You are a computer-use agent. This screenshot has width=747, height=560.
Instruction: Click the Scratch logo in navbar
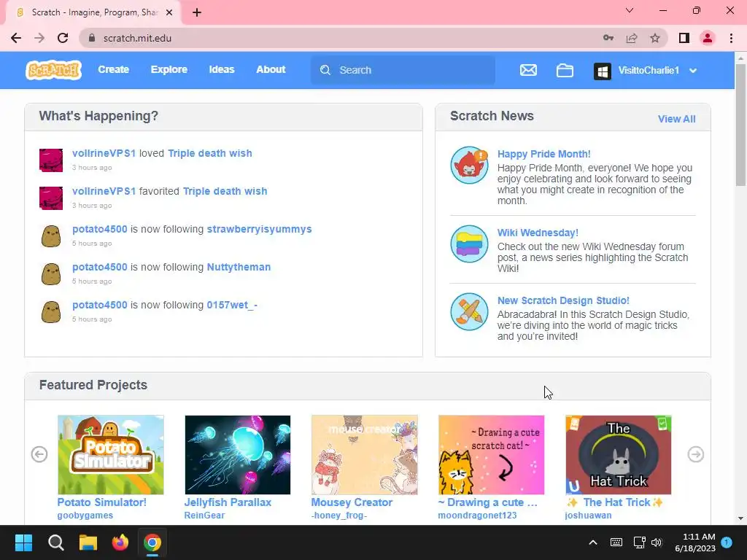coord(53,70)
